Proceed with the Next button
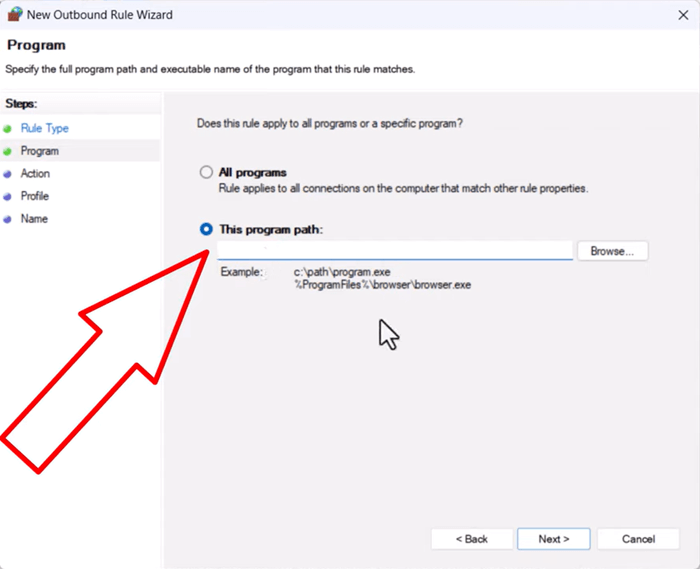700x569 pixels. coord(554,539)
